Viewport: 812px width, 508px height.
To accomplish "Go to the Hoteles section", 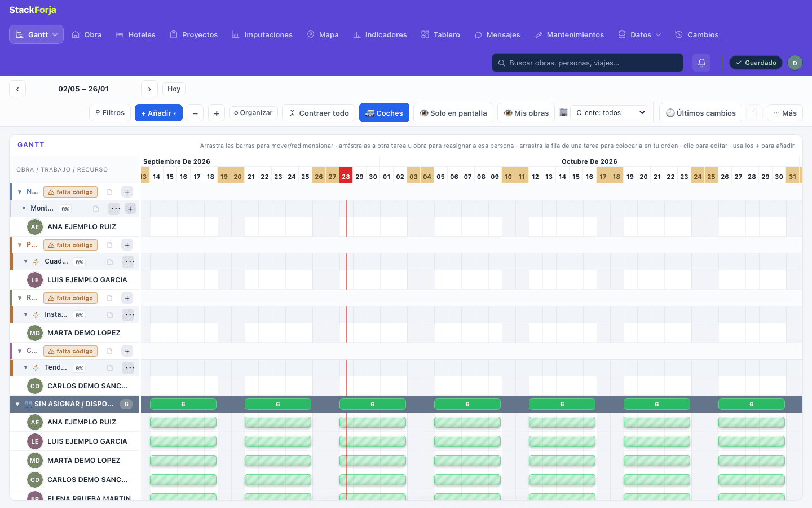I will 135,34.
